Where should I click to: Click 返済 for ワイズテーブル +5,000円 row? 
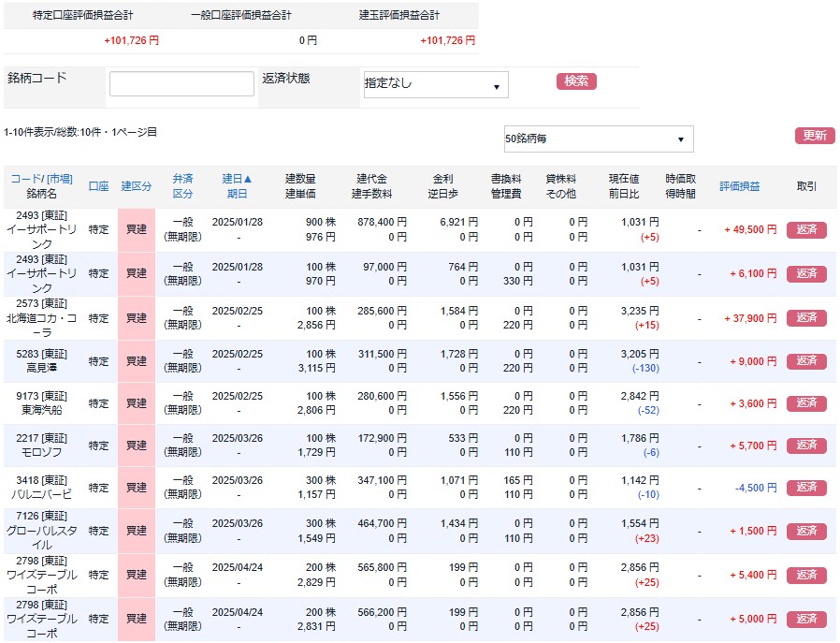(x=806, y=619)
